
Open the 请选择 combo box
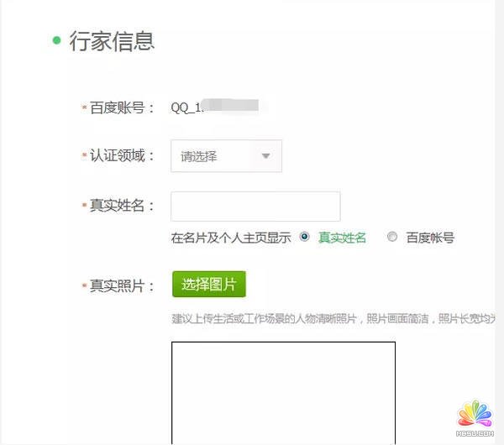[226, 156]
